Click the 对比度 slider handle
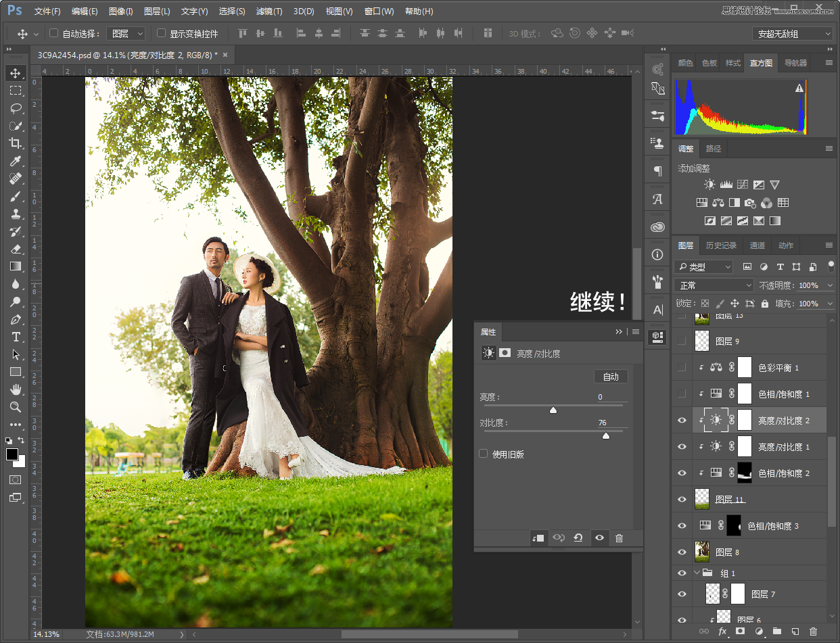Screen dimensions: 840x643 [x=606, y=436]
